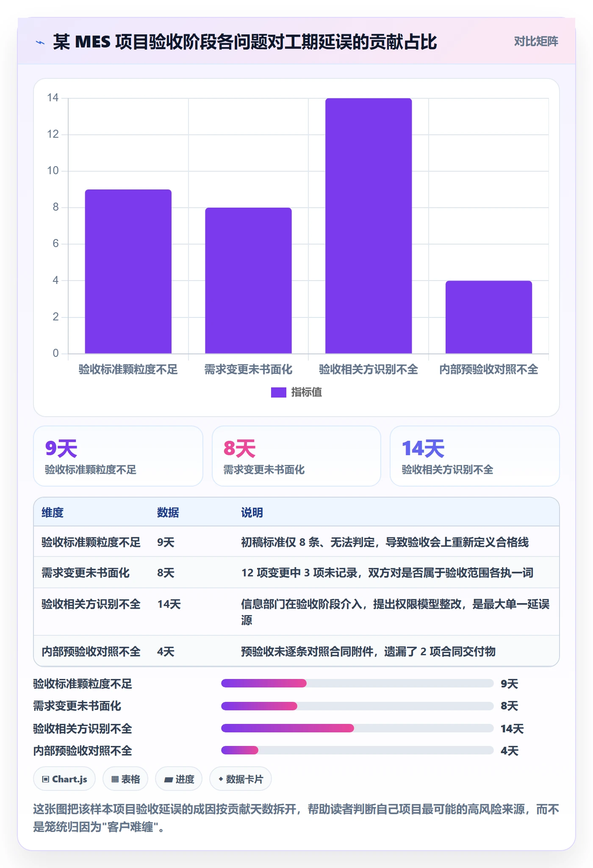Click the 验收标准颗粒度不足 bar in chart
Screen dimensions: 593x868
coord(128,271)
